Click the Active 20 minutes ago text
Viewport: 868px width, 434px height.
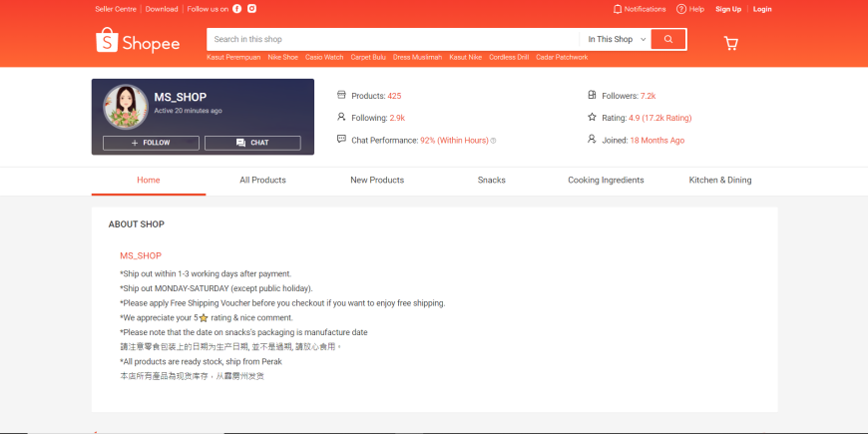coord(188,111)
